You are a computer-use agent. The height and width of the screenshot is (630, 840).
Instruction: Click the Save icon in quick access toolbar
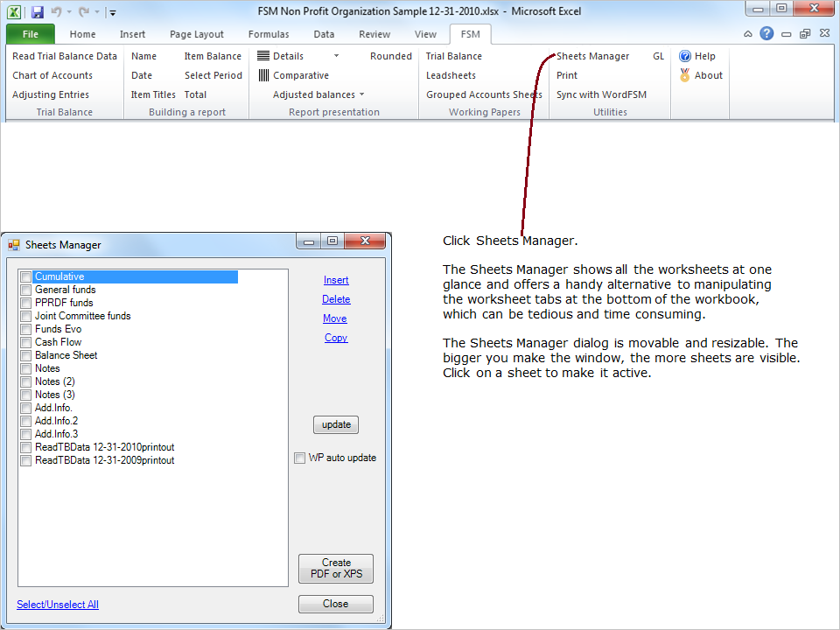click(37, 12)
